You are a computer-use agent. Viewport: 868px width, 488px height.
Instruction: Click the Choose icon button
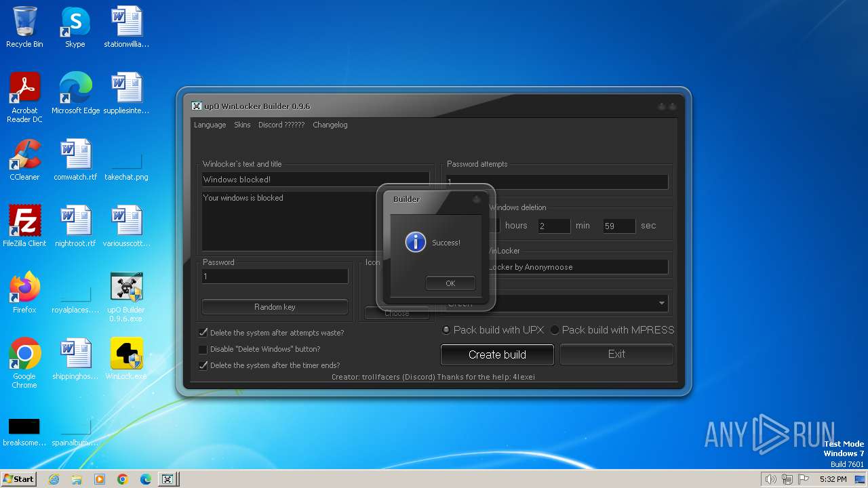[x=397, y=313]
